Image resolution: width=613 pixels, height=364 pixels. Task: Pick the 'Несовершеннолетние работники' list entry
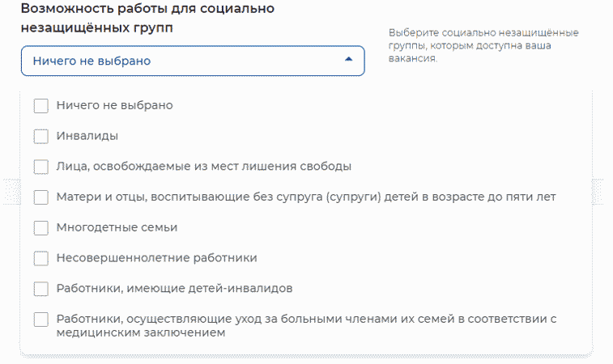coord(156,259)
